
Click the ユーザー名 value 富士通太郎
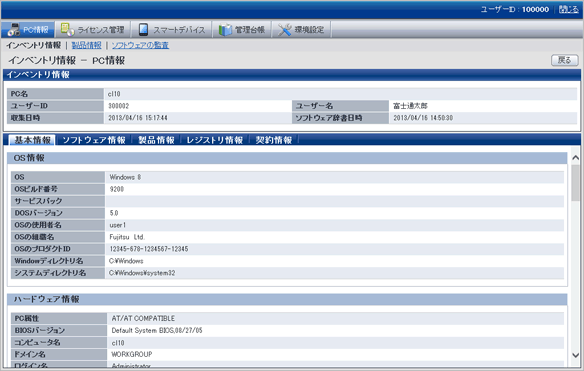410,106
